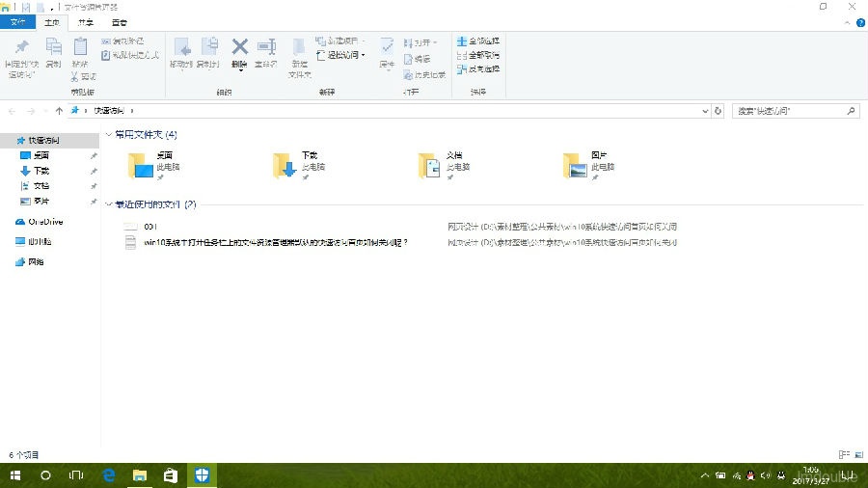Select the recent file named 001

pos(150,227)
